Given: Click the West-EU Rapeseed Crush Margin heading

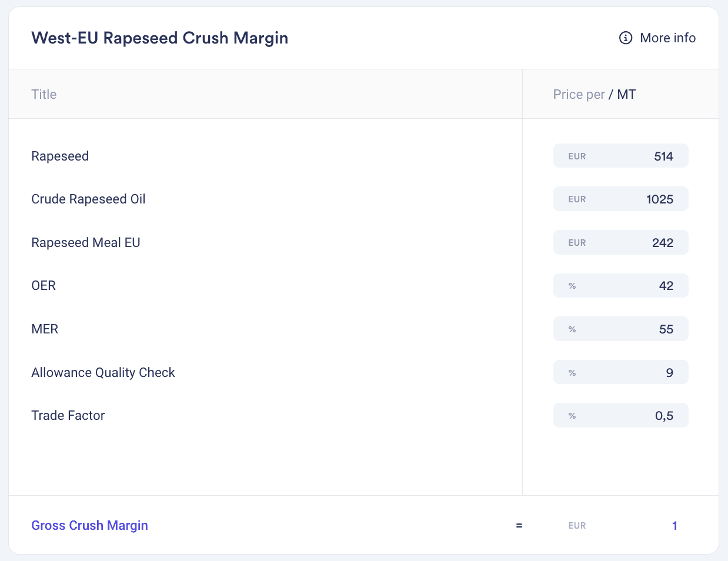Looking at the screenshot, I should 160,38.
